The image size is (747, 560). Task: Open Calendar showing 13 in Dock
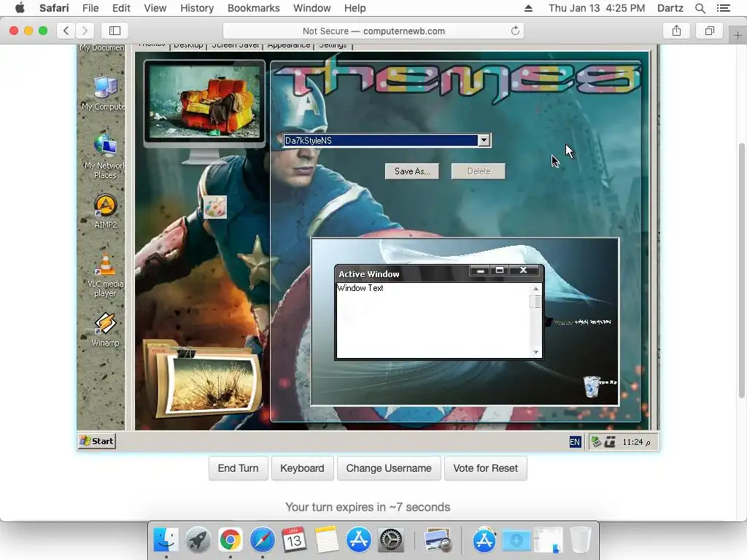click(294, 540)
